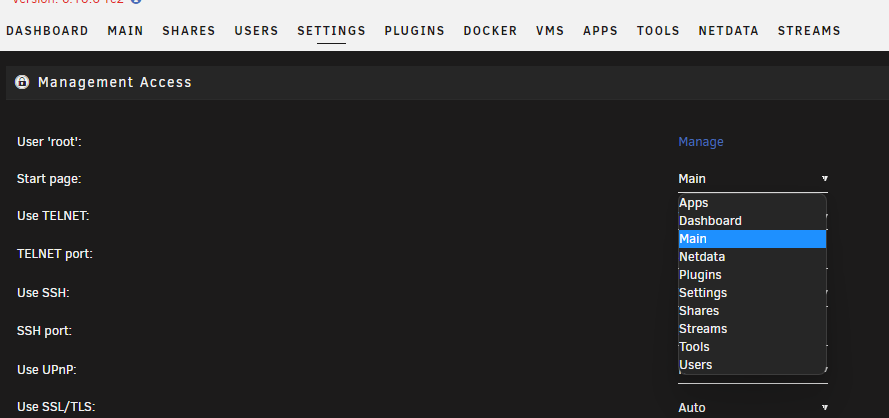Switch to the Streams tab
Image resolution: width=889 pixels, height=418 pixels.
point(809,31)
